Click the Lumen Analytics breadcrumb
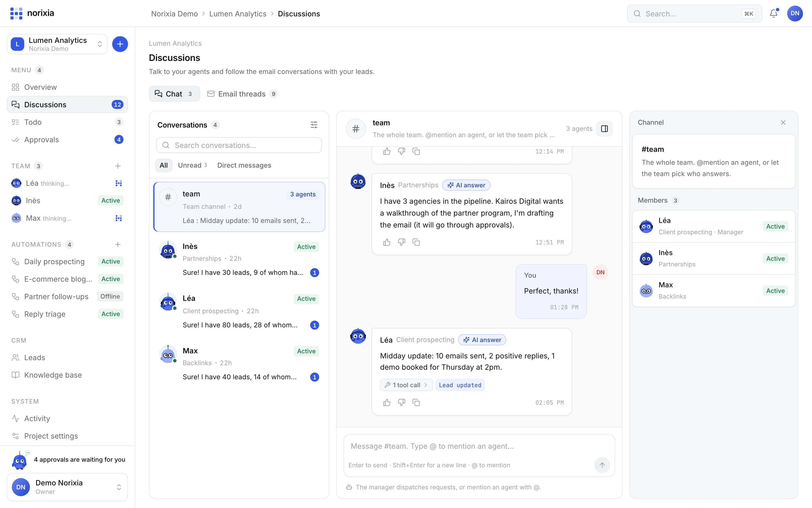 click(x=238, y=14)
